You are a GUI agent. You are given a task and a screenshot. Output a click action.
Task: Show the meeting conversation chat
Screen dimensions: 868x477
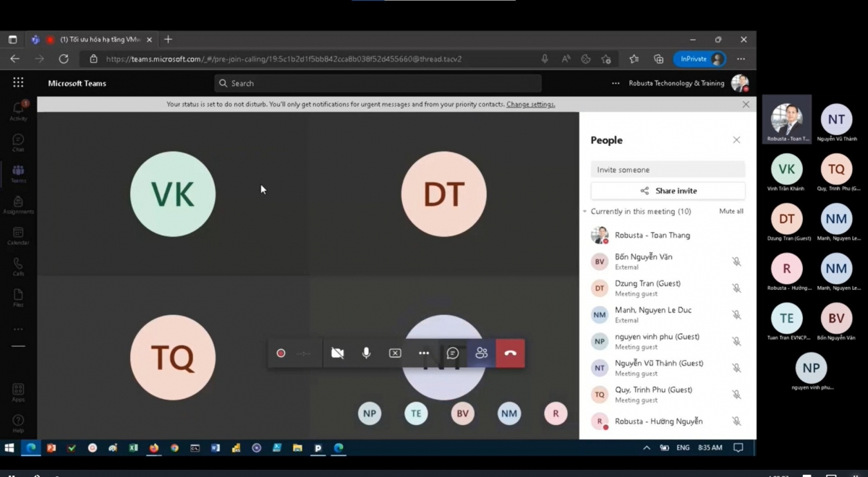(453, 353)
